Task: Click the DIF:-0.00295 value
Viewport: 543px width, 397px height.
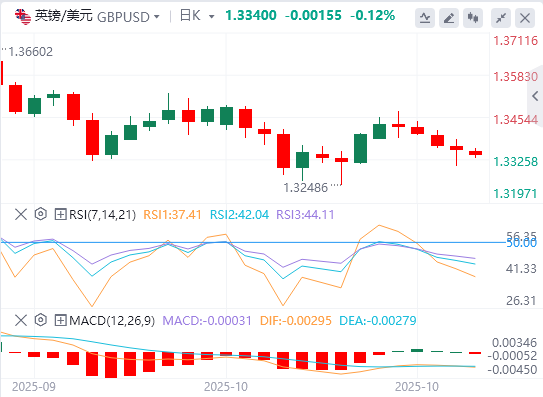Action: [296, 321]
